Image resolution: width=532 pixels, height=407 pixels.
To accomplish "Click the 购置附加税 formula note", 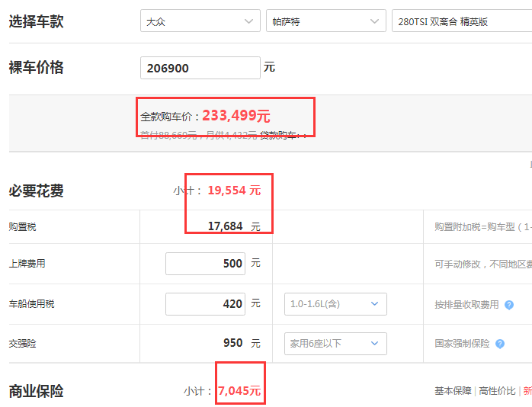I will click(483, 226).
